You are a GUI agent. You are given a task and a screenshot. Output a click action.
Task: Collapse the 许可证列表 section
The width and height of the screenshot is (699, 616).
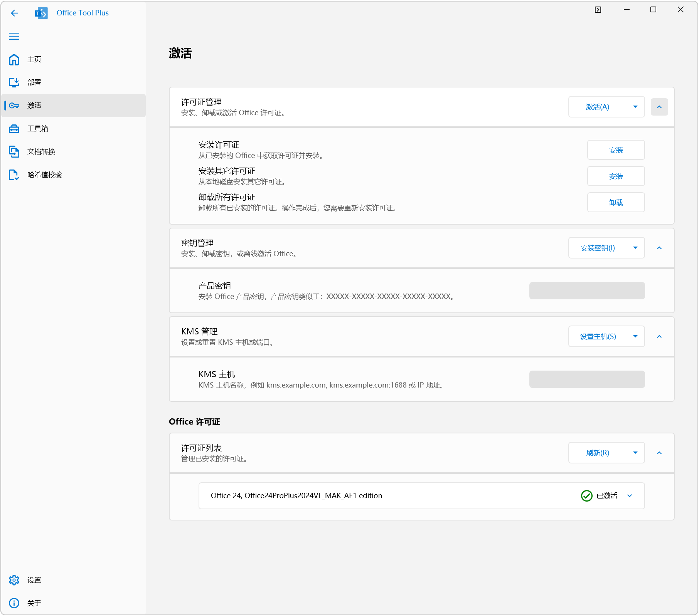tap(659, 453)
